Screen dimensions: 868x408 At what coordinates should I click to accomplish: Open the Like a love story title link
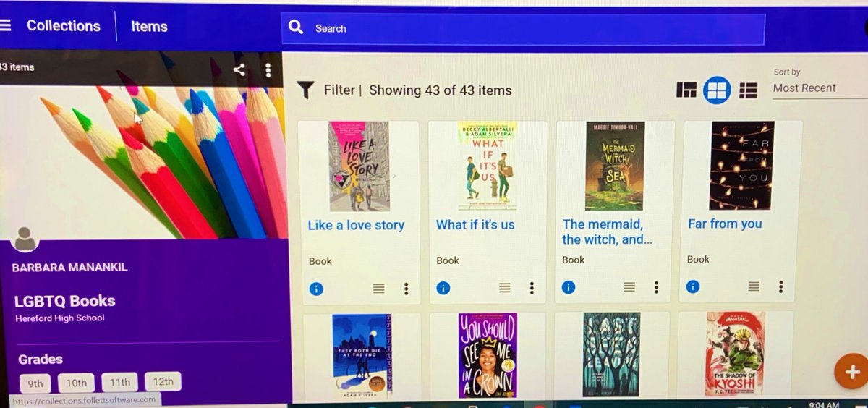point(356,225)
